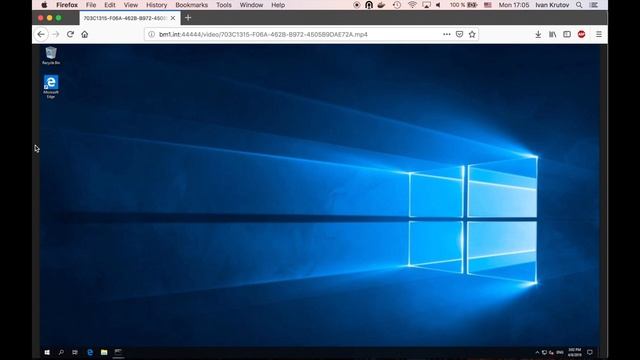Image resolution: width=640 pixels, height=360 pixels.
Task: Select Recycle Bin desktop icon in video
Action: click(51, 56)
